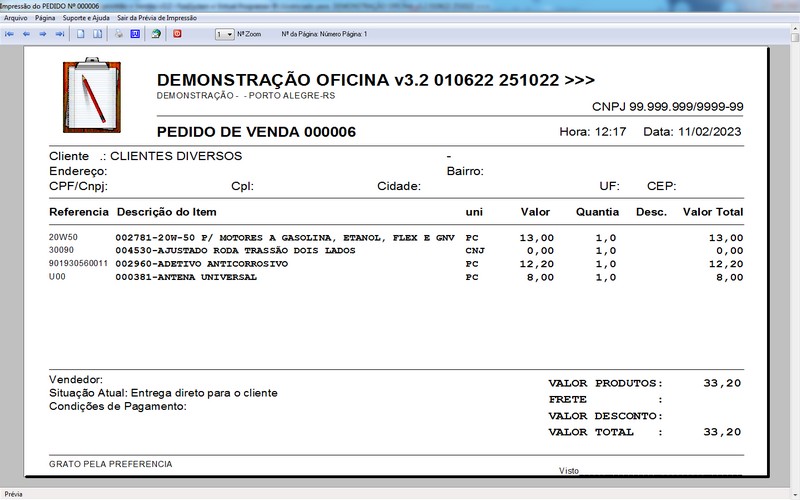
Task: Open the Página menu
Action: 45,18
